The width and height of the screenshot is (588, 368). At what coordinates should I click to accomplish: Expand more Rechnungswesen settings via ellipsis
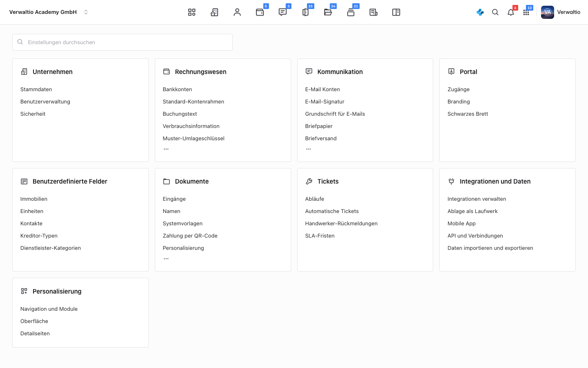(x=166, y=149)
